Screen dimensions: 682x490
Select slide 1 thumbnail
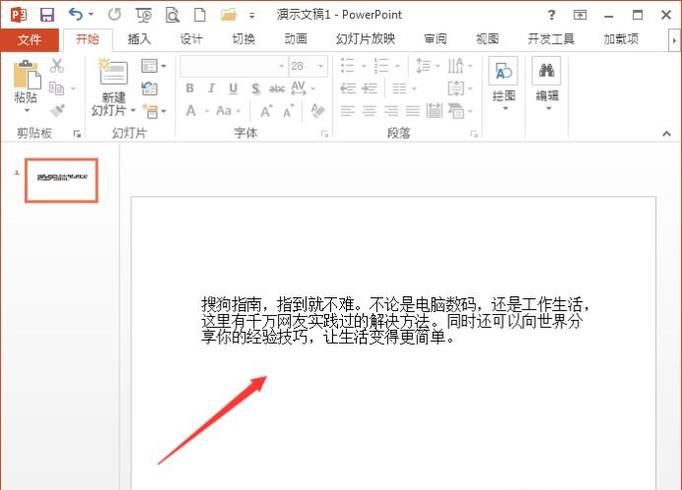[62, 180]
